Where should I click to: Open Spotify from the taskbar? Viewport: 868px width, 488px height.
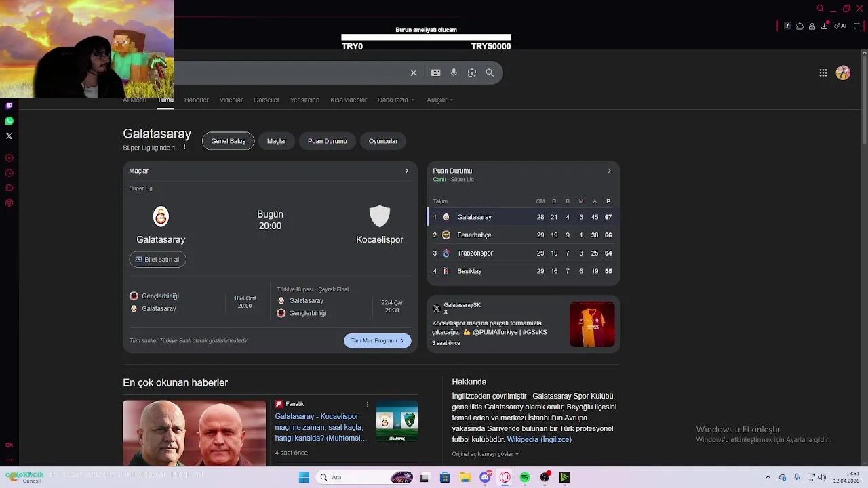[x=525, y=477]
